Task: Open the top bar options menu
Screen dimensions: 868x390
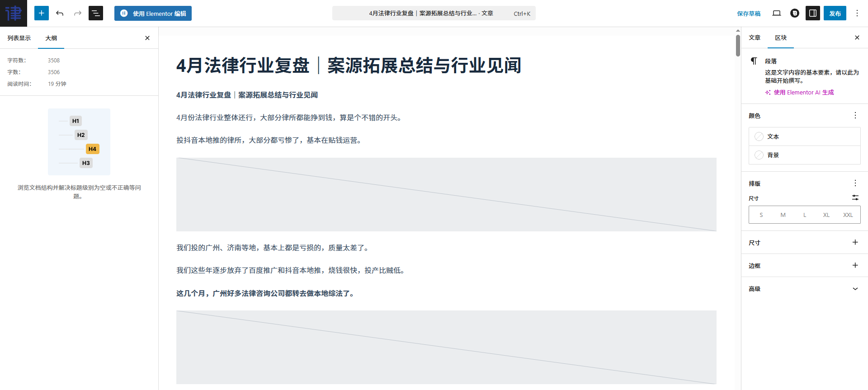Action: (857, 13)
